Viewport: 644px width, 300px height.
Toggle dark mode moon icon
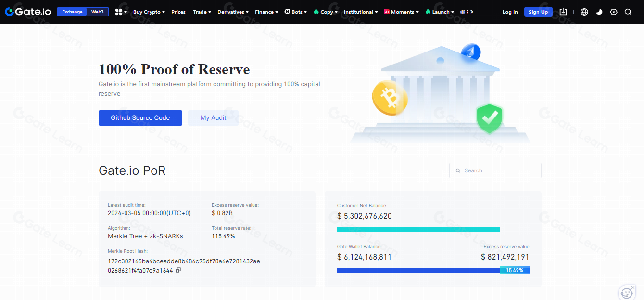pyautogui.click(x=599, y=12)
